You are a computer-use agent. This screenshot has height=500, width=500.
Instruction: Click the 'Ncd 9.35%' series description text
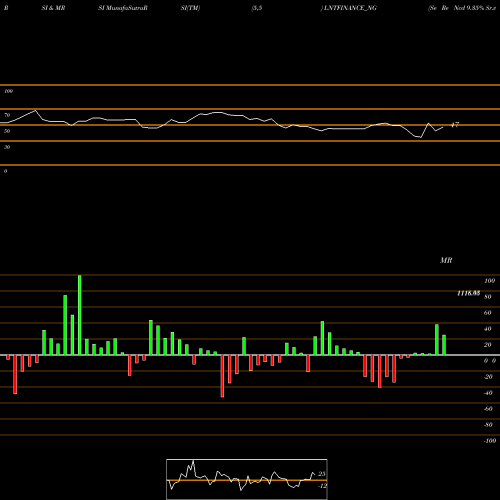coord(468,8)
